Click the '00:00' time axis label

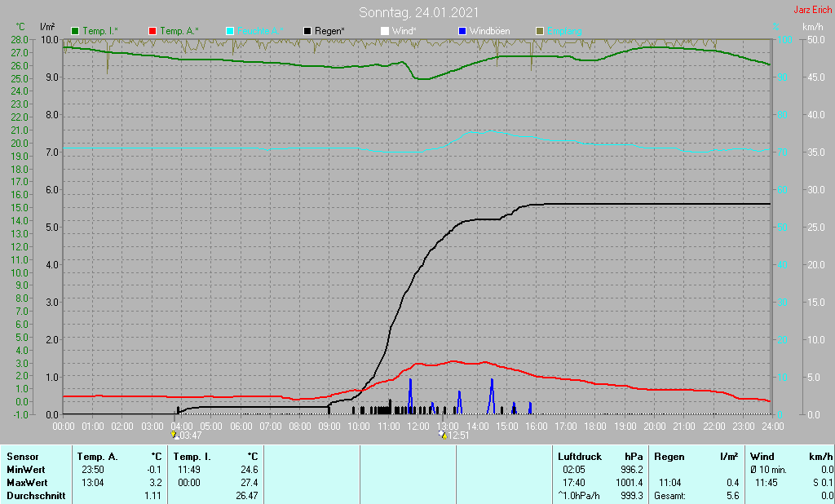[x=64, y=427]
